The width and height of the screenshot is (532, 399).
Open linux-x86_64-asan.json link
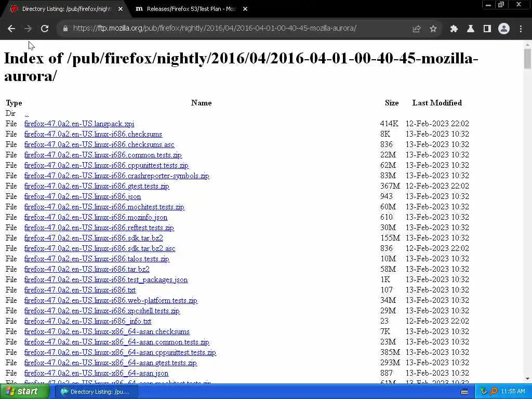(x=96, y=373)
